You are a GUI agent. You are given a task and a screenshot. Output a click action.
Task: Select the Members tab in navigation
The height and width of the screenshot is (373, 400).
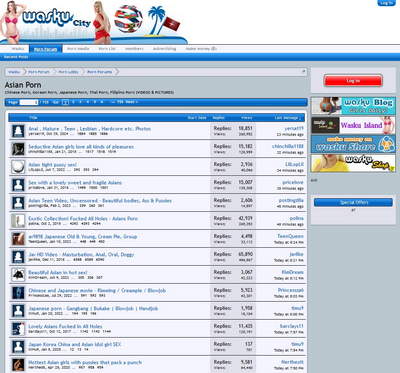coord(134,49)
